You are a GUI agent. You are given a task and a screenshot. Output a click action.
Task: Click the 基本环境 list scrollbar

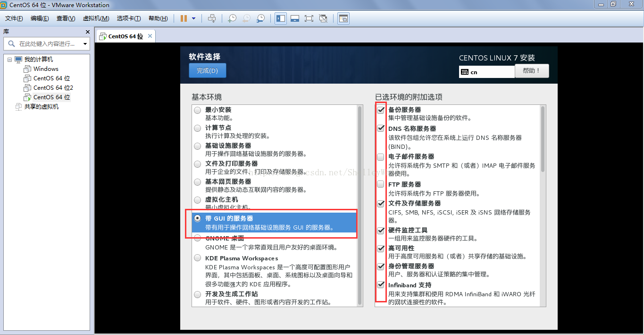(x=360, y=206)
